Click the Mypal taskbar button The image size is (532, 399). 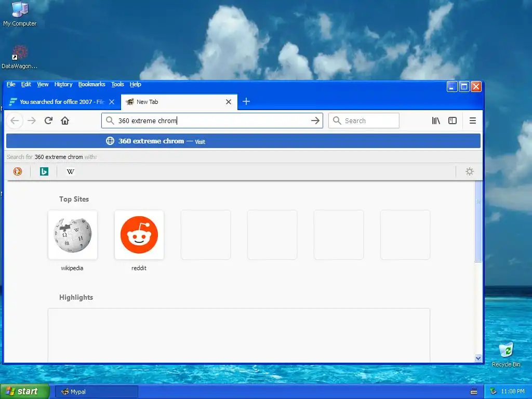tap(97, 392)
